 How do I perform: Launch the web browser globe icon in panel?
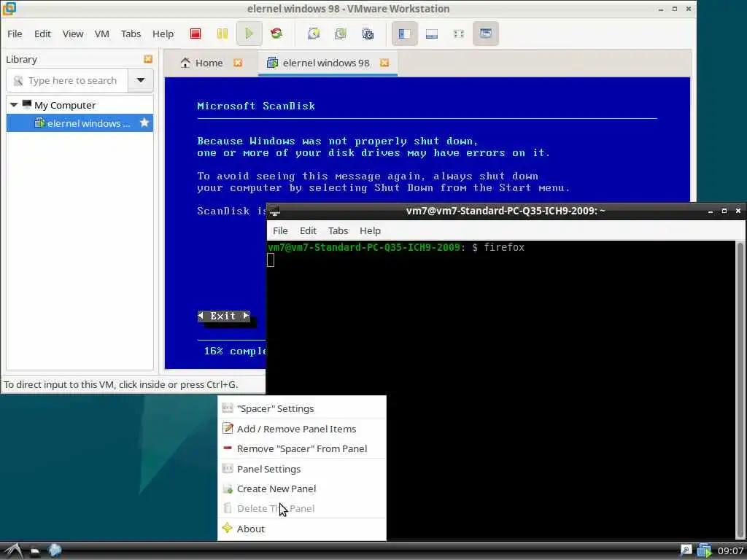(55, 551)
